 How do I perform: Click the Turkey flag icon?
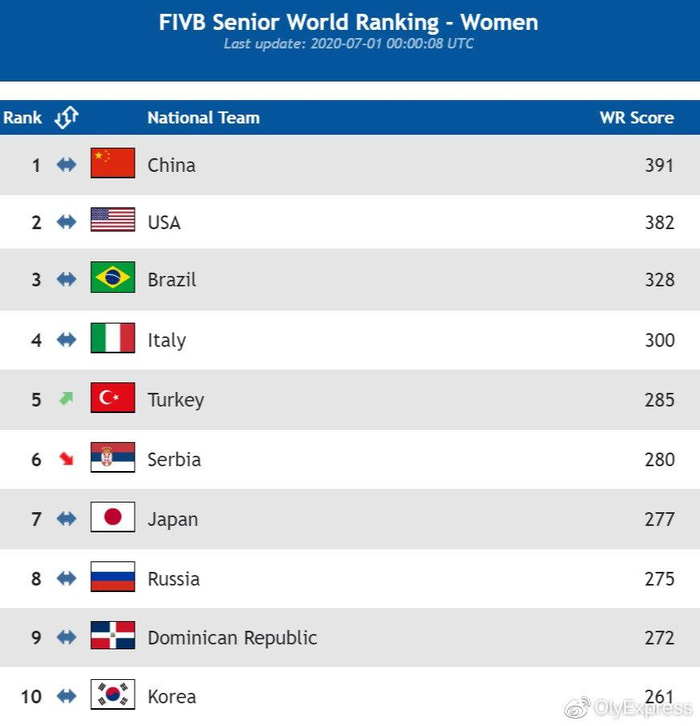click(113, 398)
